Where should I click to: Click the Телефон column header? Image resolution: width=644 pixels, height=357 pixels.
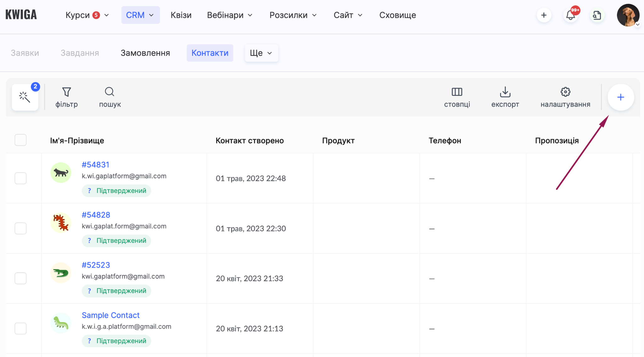click(445, 141)
